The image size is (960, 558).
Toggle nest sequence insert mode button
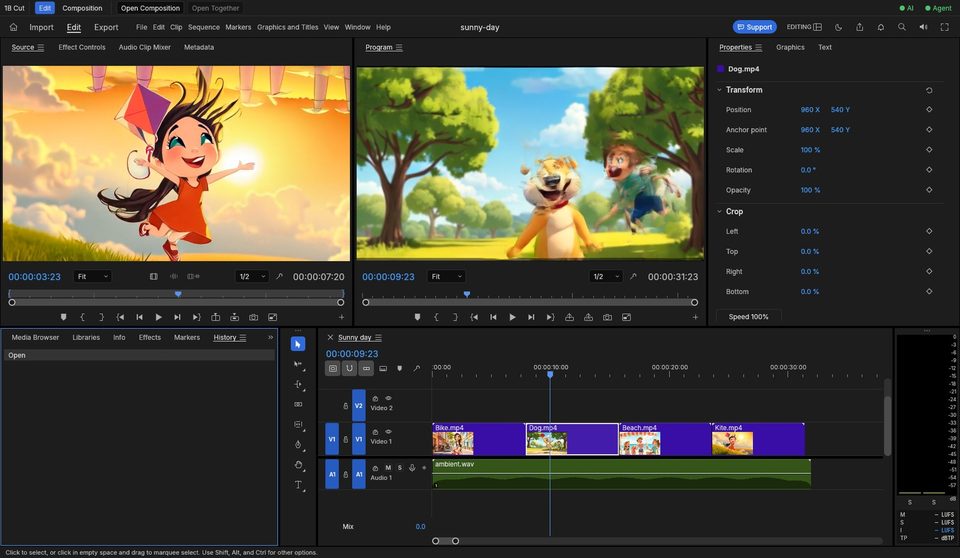[332, 368]
